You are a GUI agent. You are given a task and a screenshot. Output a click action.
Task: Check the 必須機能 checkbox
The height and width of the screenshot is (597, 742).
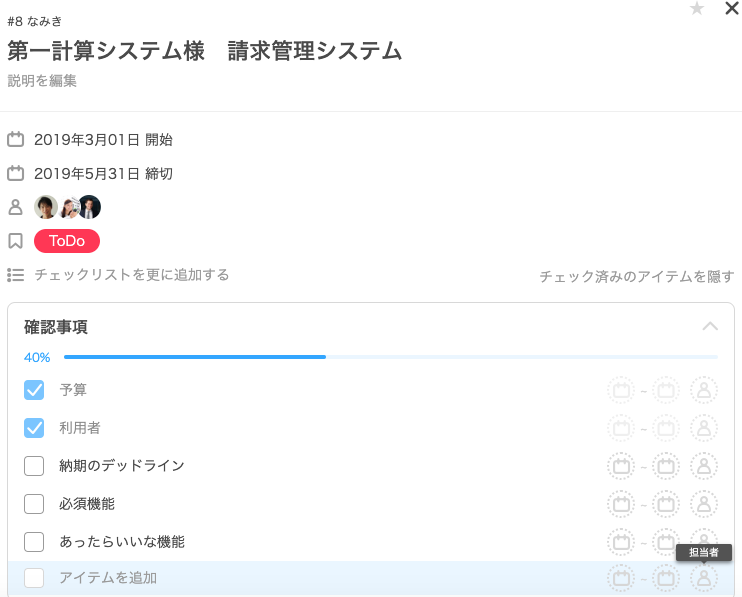34,504
